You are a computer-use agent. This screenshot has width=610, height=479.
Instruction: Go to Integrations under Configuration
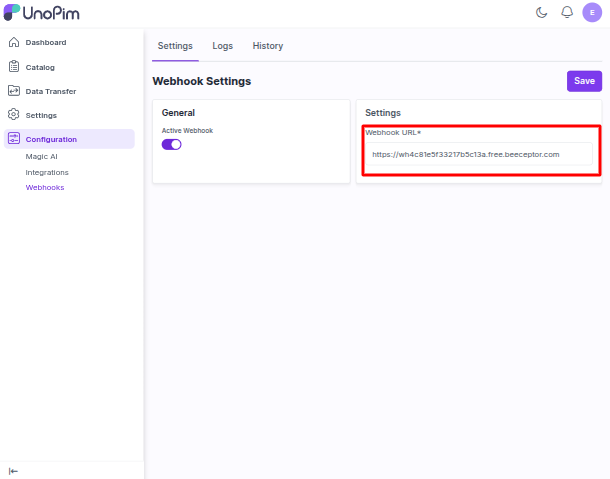click(47, 172)
